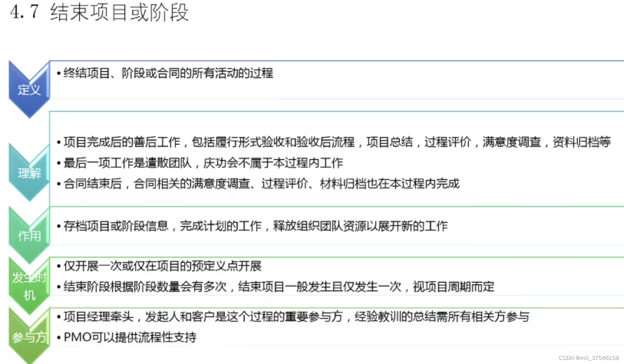Click the blue 定义 chevron label
Viewport: 624px width, 364px height.
coord(29,90)
